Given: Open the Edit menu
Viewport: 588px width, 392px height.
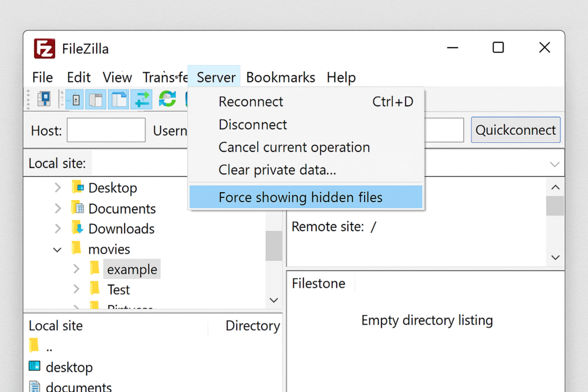Looking at the screenshot, I should point(78,77).
